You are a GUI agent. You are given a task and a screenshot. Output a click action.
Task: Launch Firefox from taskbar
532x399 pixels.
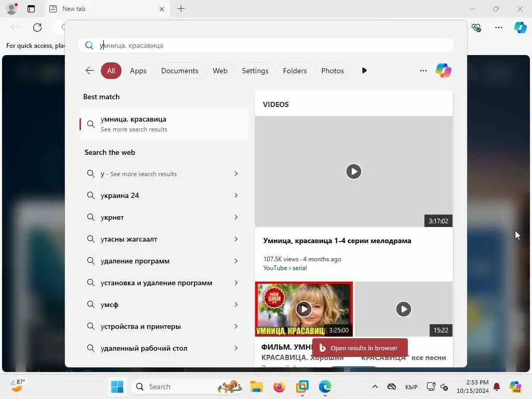click(x=279, y=387)
